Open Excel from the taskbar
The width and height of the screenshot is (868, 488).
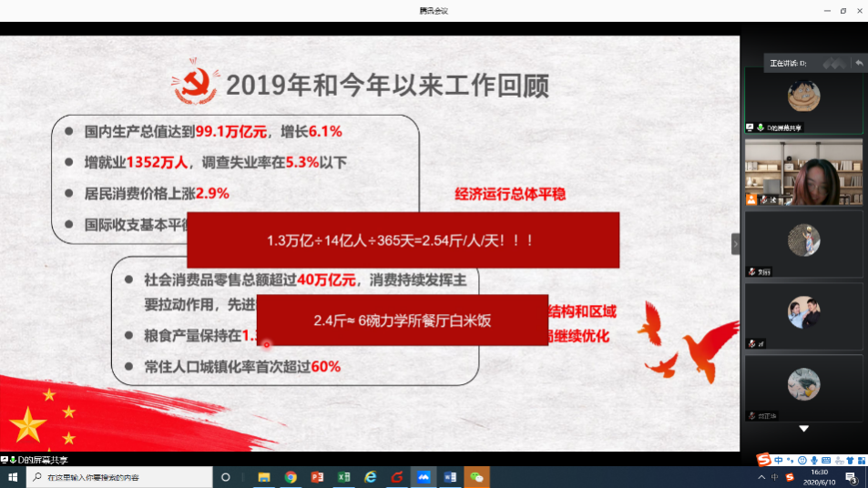(343, 477)
